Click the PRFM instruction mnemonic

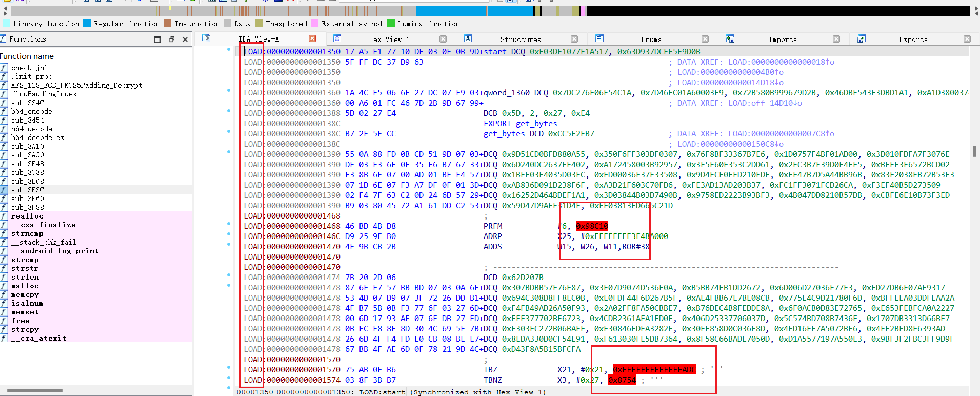point(493,226)
